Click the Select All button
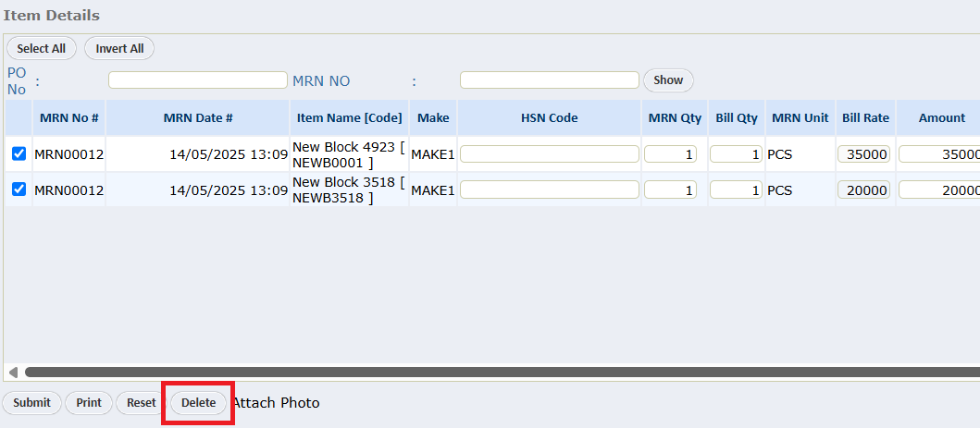Viewport: 980px width, 428px height. 41,49
